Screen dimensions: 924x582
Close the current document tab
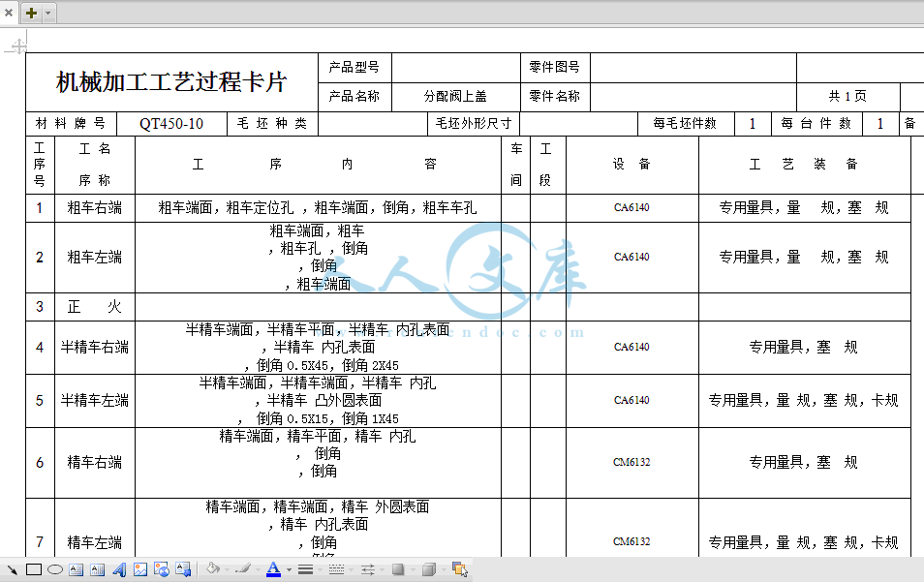[9, 13]
